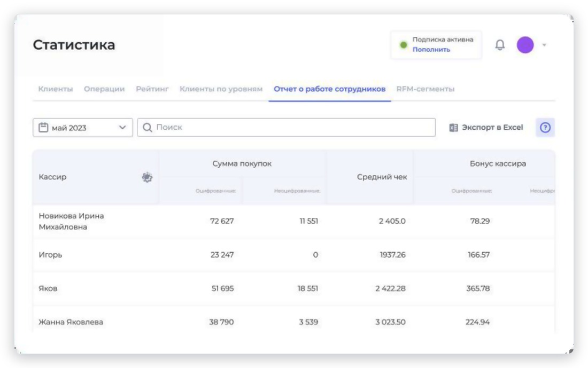
Task: Select Отчет о работе сотрудников tab
Action: click(x=330, y=89)
